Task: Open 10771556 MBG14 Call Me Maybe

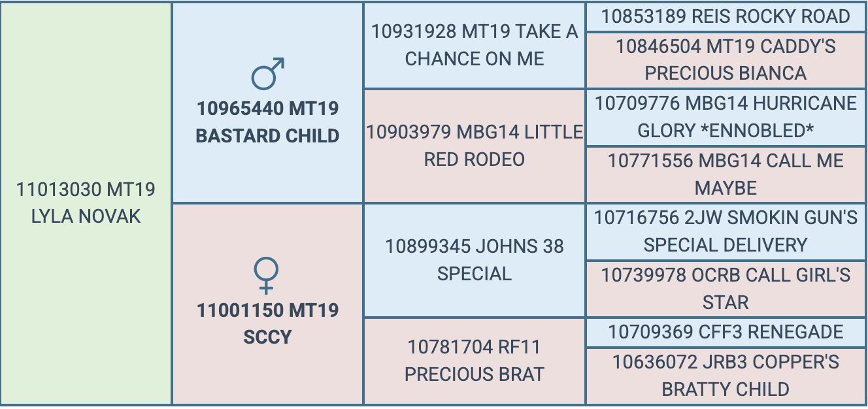Action: coord(726,174)
